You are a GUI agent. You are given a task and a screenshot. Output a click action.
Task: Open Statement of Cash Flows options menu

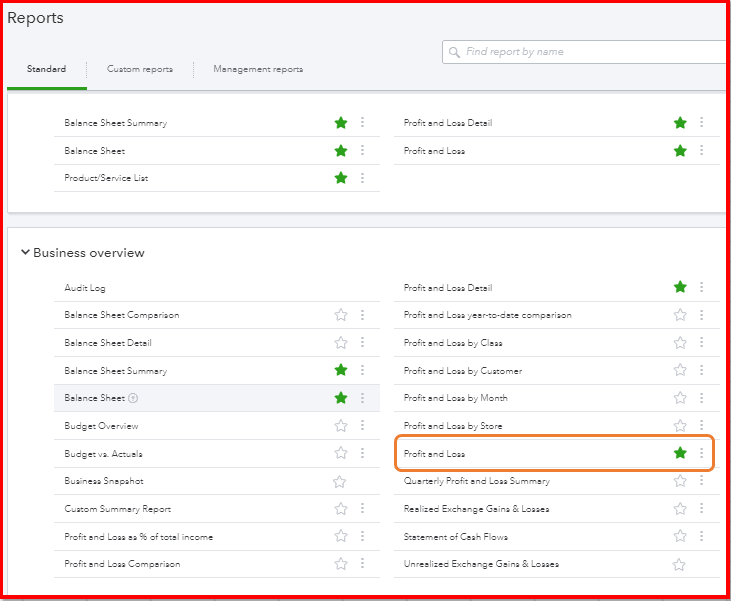(x=701, y=536)
